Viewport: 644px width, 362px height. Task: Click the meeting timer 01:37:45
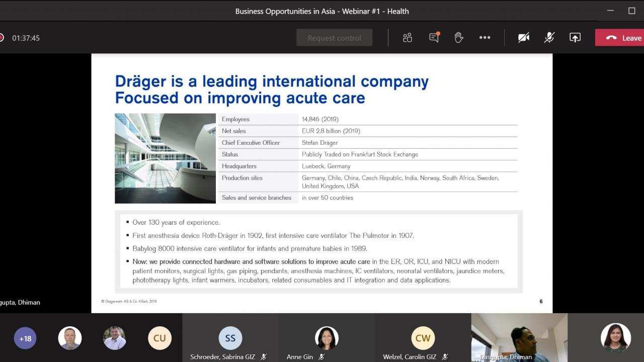(26, 38)
